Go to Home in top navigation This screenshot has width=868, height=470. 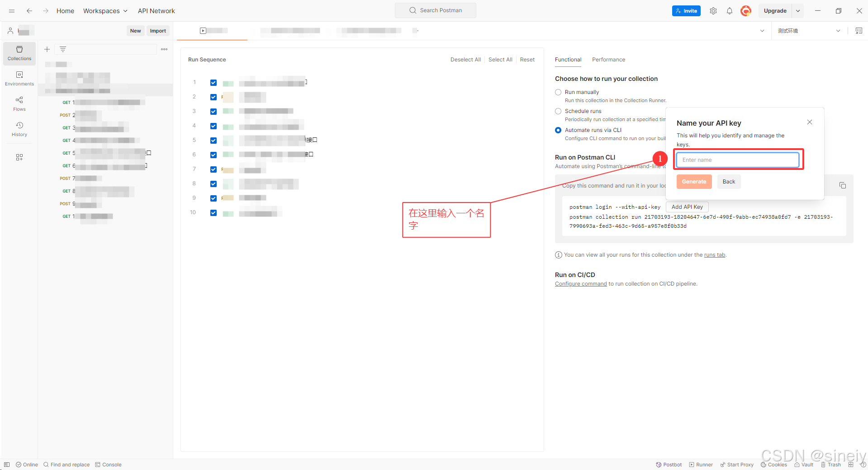coord(65,11)
